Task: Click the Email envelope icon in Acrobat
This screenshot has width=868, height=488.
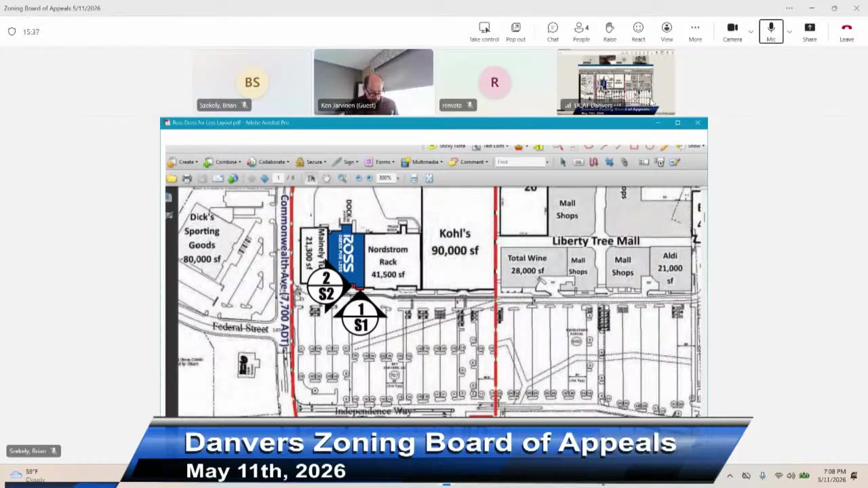Action: [218, 178]
